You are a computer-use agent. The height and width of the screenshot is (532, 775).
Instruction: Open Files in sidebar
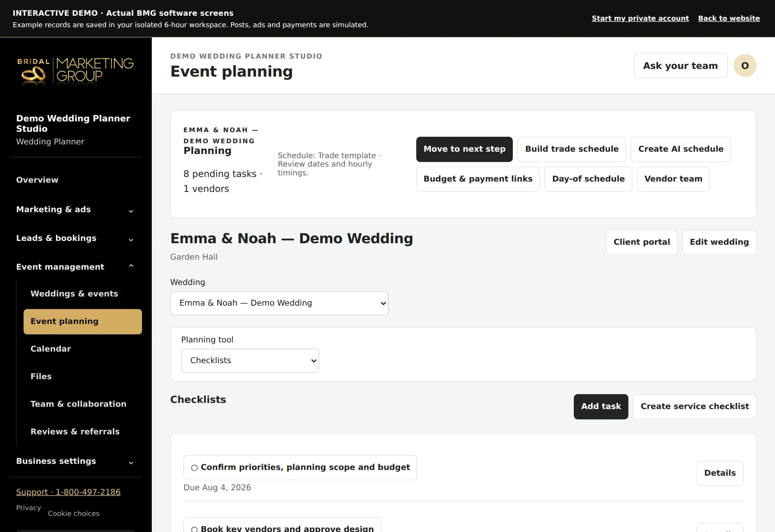[x=82, y=376]
